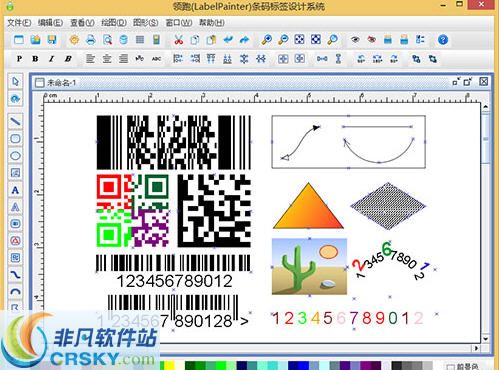This screenshot has height=370, width=499.
Task: Select the arc drawing tool
Action: (15, 292)
